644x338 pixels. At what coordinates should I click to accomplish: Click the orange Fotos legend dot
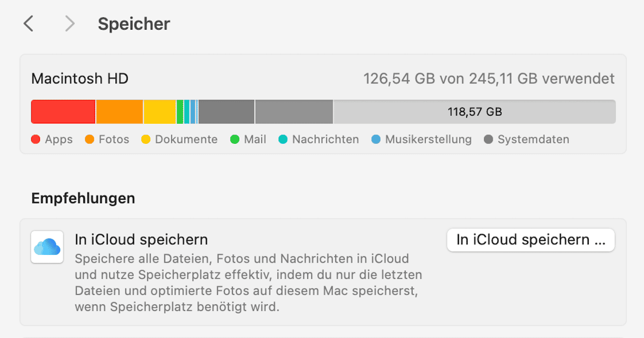(90, 140)
